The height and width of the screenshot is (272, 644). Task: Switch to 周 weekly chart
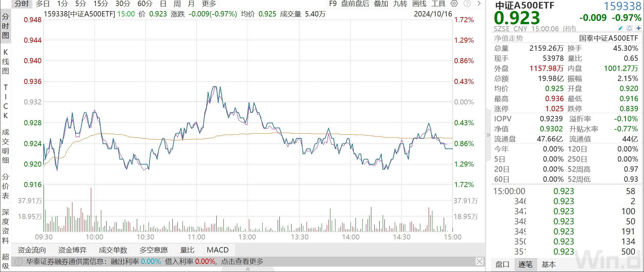pyautogui.click(x=177, y=4)
